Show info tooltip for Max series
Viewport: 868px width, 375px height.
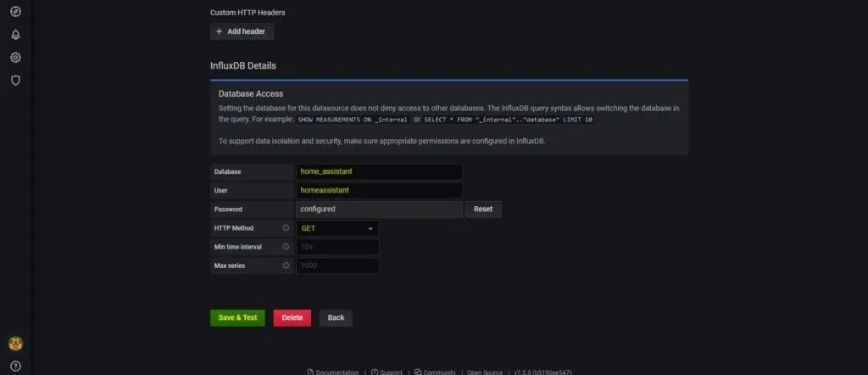pyautogui.click(x=286, y=266)
